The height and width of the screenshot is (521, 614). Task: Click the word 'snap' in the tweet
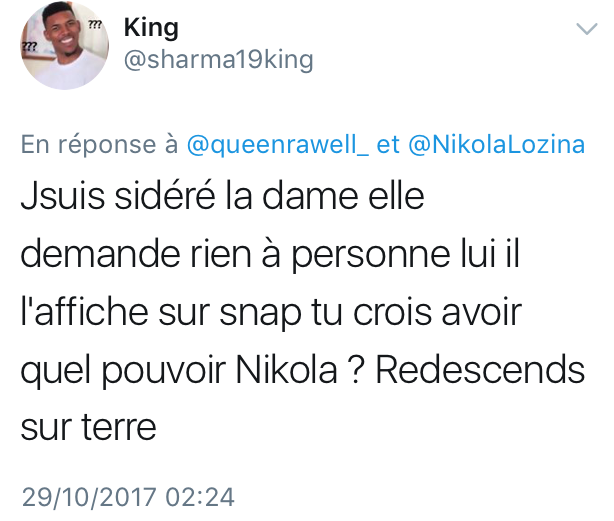[260, 314]
